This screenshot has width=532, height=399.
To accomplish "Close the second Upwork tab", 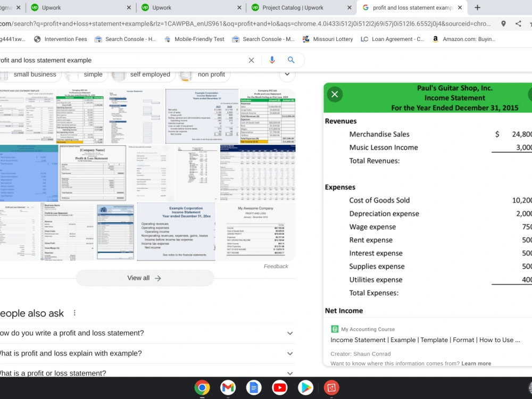I will pyautogui.click(x=239, y=7).
